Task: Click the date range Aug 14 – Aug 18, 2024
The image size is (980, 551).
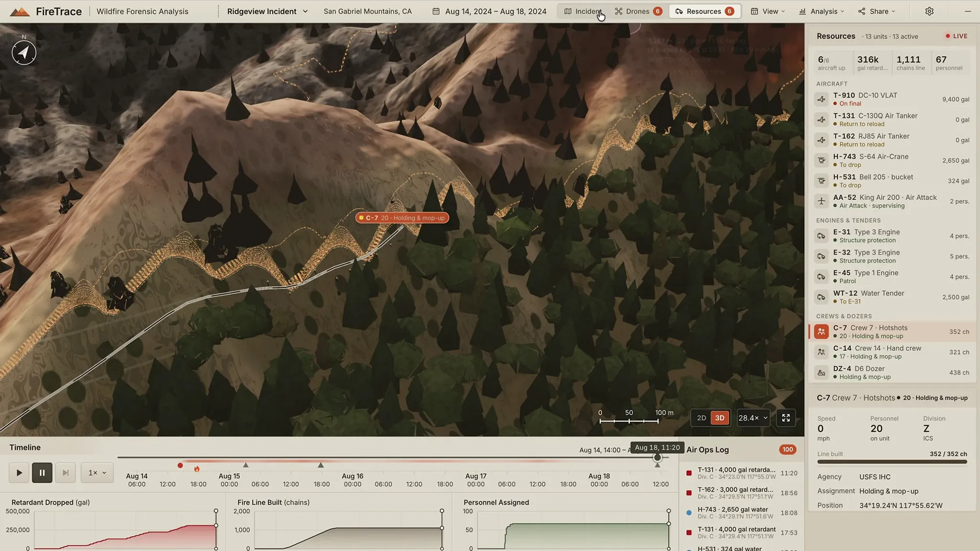Action: [490, 11]
